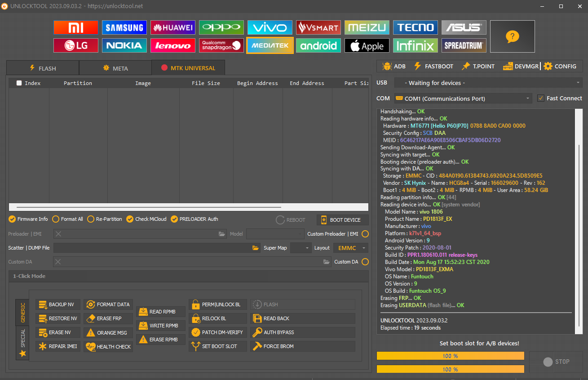Toggle the Firmware Info option
Viewport: 588px width, 380px height.
pyautogui.click(x=28, y=219)
